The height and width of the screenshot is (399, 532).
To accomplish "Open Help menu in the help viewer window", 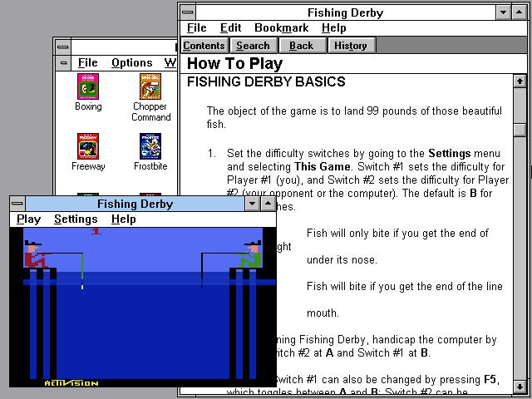I will (334, 27).
